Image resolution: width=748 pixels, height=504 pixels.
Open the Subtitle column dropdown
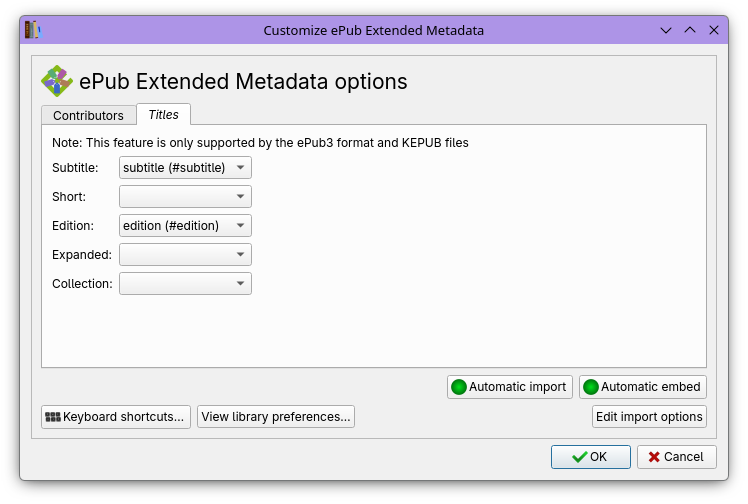(185, 168)
